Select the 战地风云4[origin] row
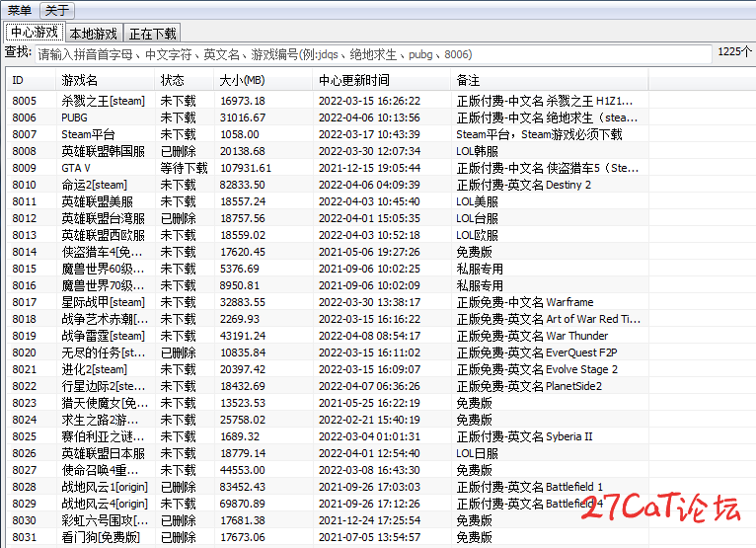This screenshot has height=548, width=756. point(328,504)
